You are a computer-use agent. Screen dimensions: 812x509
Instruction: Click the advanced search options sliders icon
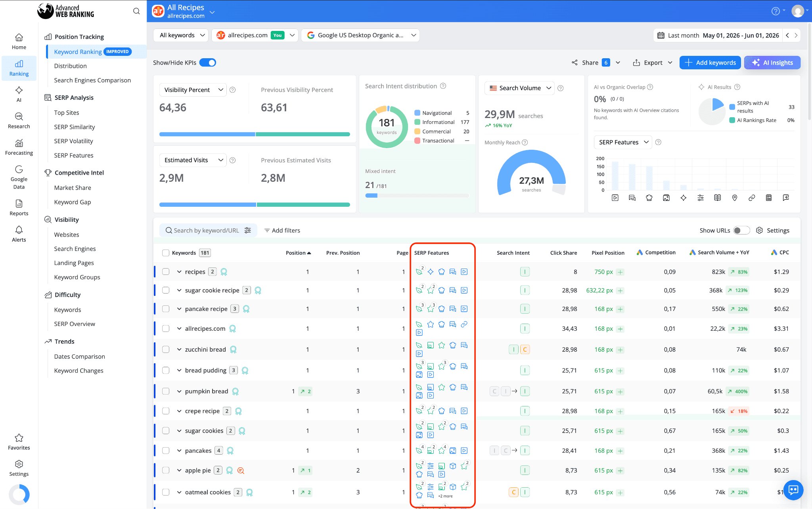coord(248,230)
